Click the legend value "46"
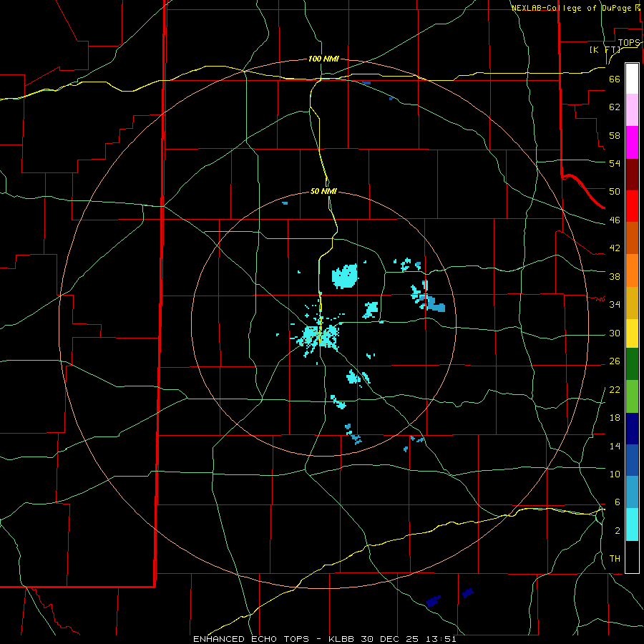Screen dimensions: 644x644 (x=615, y=220)
